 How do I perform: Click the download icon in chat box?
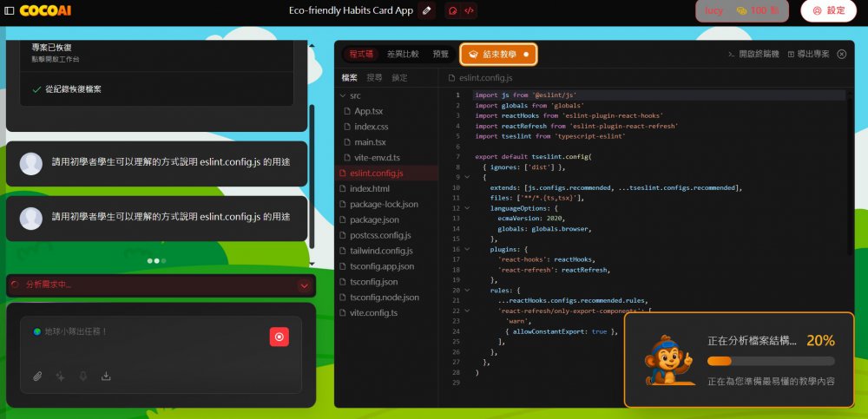[106, 376]
